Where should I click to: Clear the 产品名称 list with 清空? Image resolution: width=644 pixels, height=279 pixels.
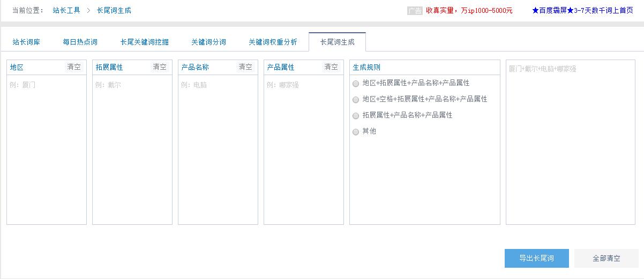[245, 67]
